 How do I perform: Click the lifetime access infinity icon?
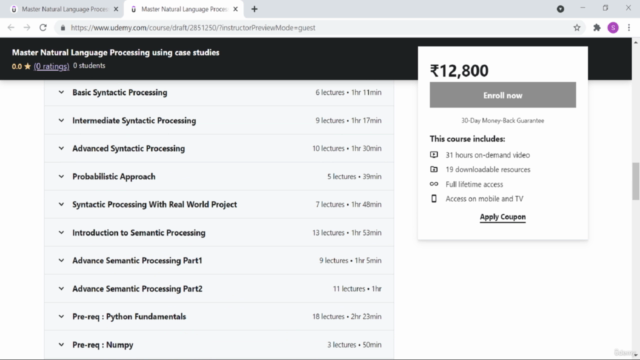[433, 184]
